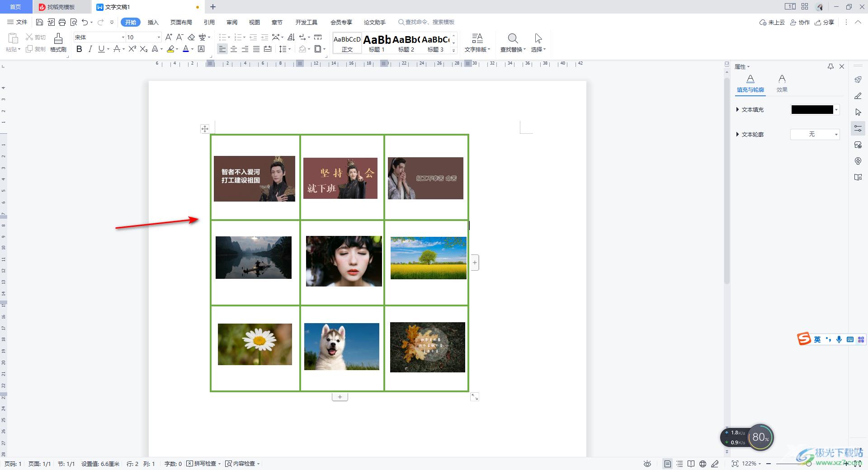Open the font name dropdown (宋体)
Image resolution: width=868 pixels, height=470 pixels.
123,37
